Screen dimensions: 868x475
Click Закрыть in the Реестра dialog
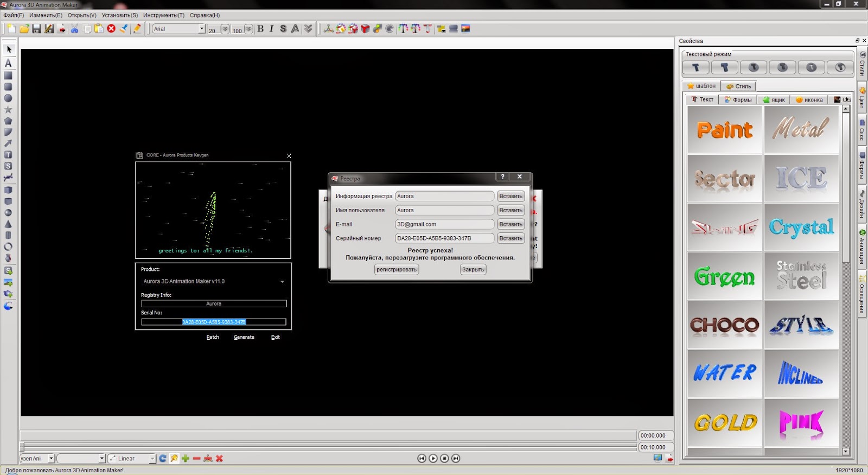pos(473,269)
